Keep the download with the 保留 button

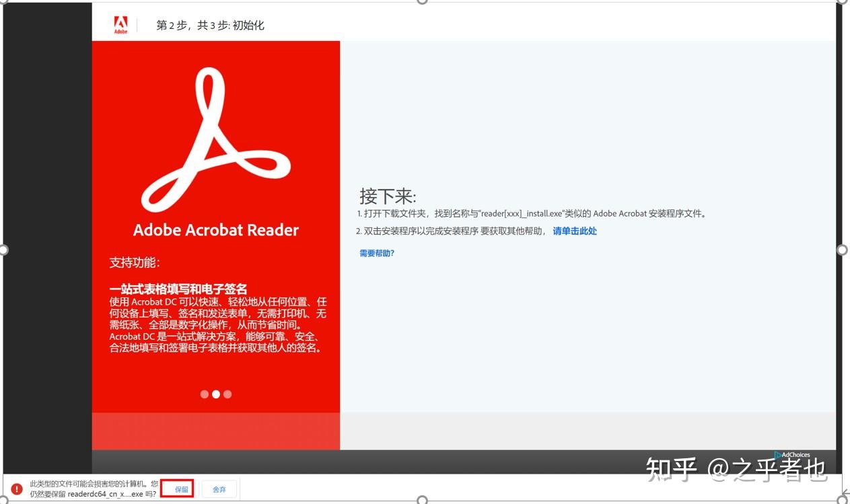pyautogui.click(x=181, y=489)
